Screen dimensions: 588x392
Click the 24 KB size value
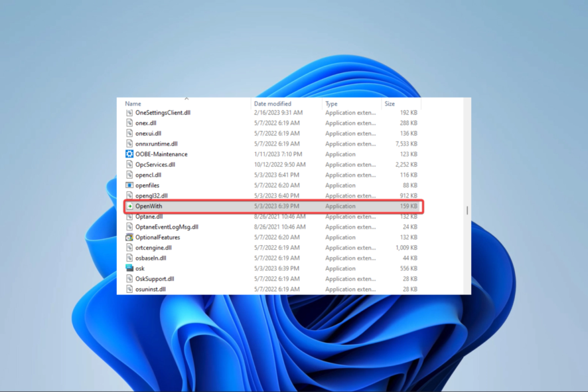(410, 227)
